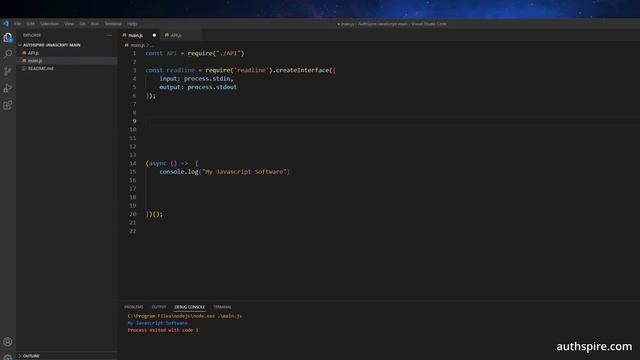Click "input: process.stdin," on line 4

click(196, 78)
